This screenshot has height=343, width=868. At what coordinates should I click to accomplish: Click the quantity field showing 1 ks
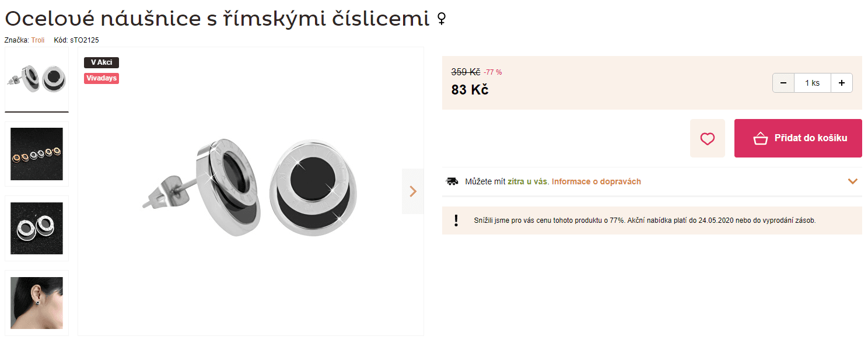812,83
